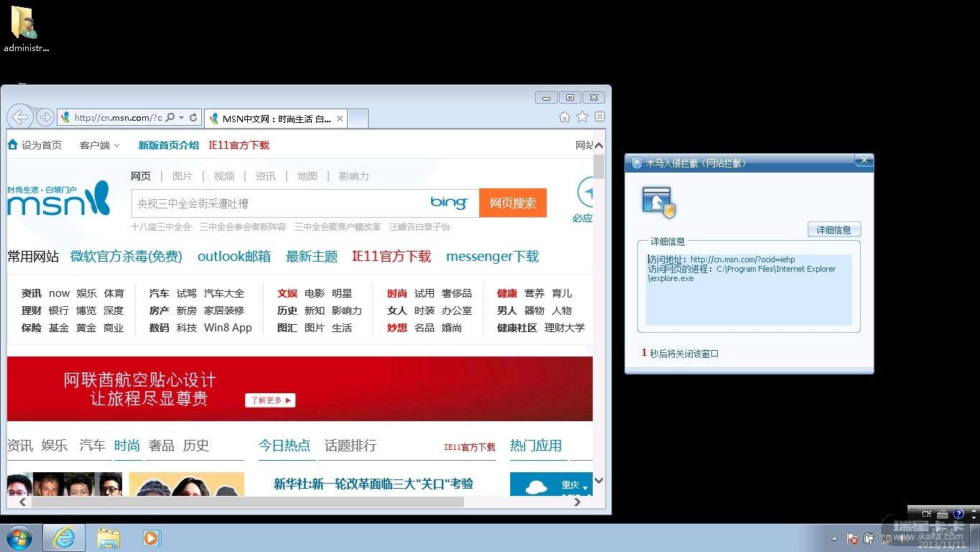The image size is (980, 552).
Task: Click the 详细信息 button in the Trojan alert
Action: 834,230
